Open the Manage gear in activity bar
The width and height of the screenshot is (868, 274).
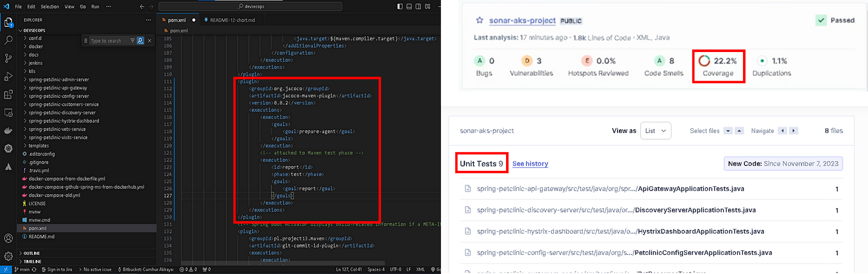pyautogui.click(x=8, y=256)
